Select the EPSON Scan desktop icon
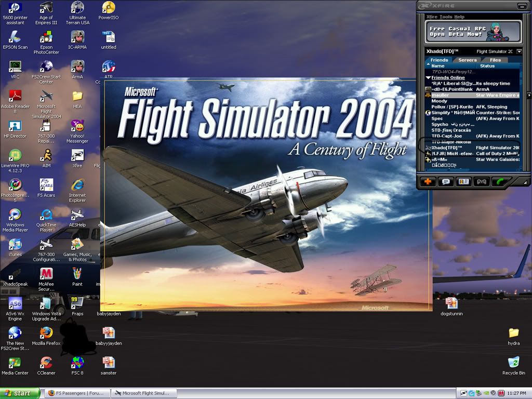This screenshot has width=532, height=399. 15,41
